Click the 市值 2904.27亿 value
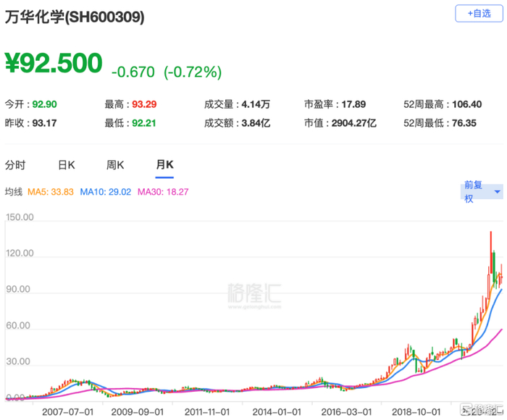507x420 pixels. (353, 123)
